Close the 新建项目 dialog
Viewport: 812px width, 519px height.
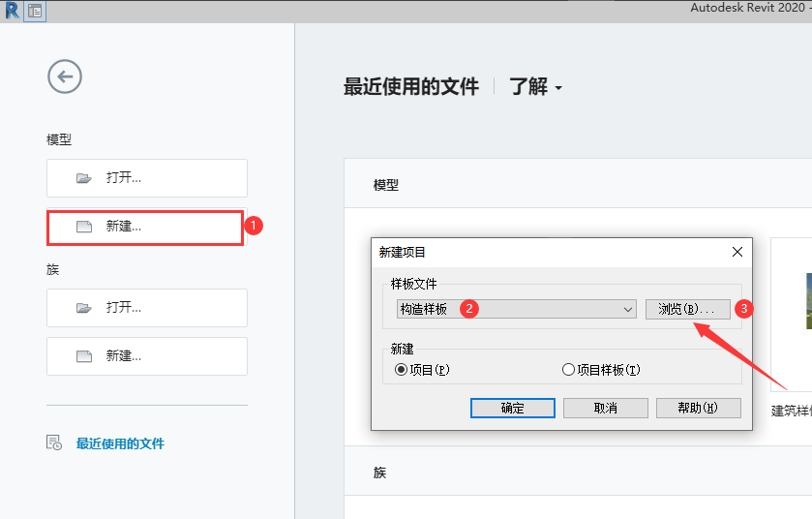pos(737,252)
